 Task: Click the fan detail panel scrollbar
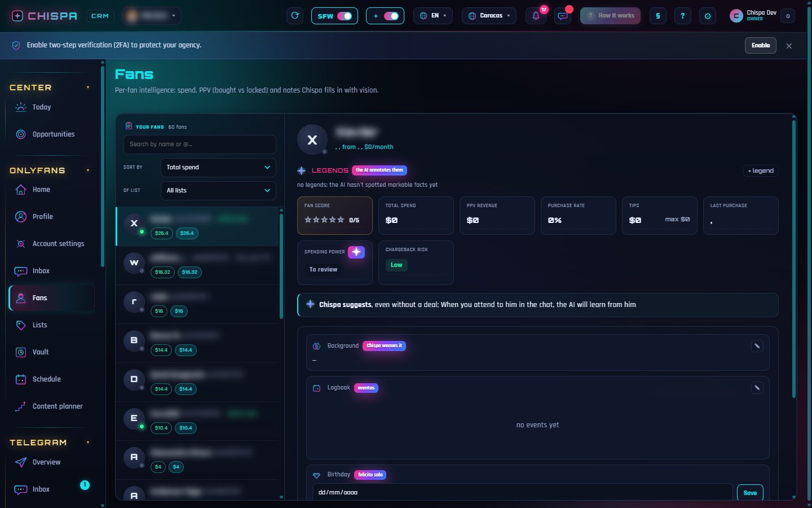794,260
